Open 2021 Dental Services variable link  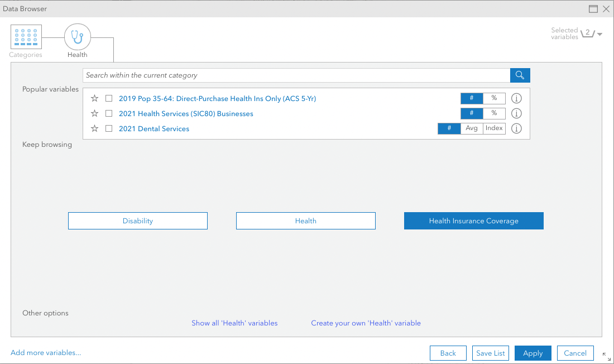tap(154, 128)
